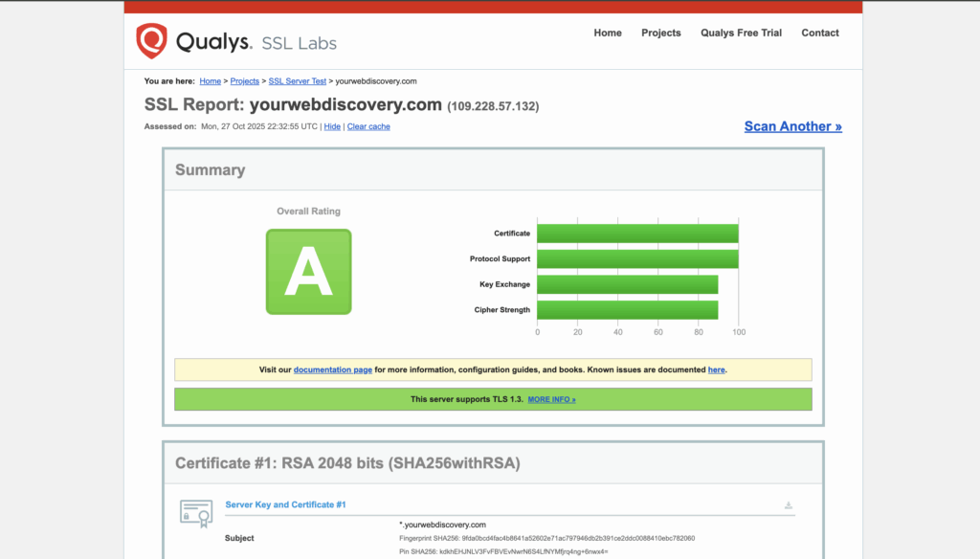The width and height of the screenshot is (980, 559).
Task: Click the Certificate score bar
Action: click(x=637, y=234)
